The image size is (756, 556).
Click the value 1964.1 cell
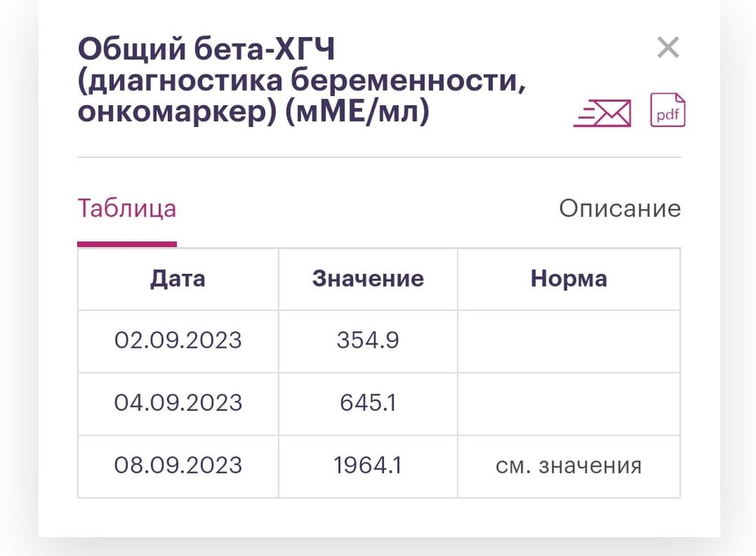367,465
